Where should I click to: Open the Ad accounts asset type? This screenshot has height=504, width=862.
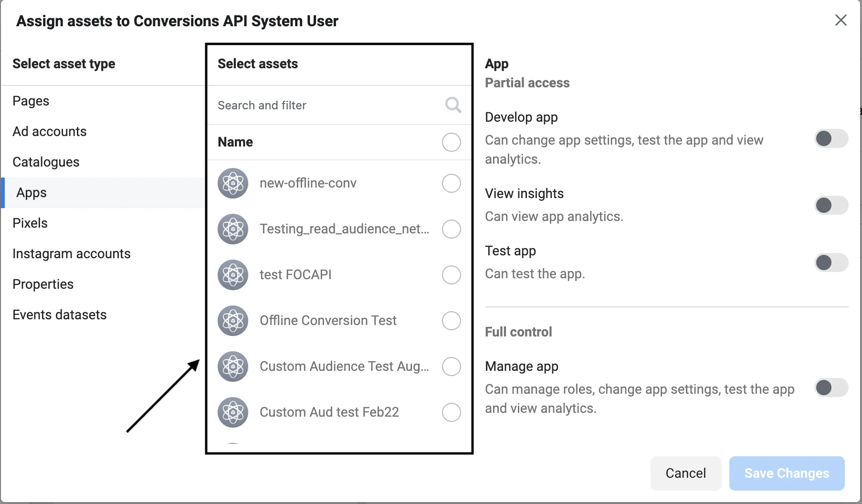point(103,132)
